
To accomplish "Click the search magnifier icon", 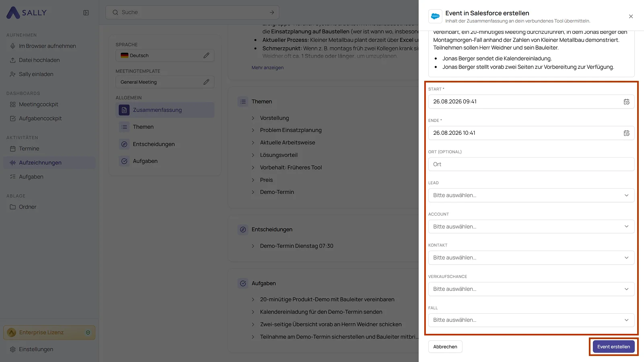I will pyautogui.click(x=115, y=12).
